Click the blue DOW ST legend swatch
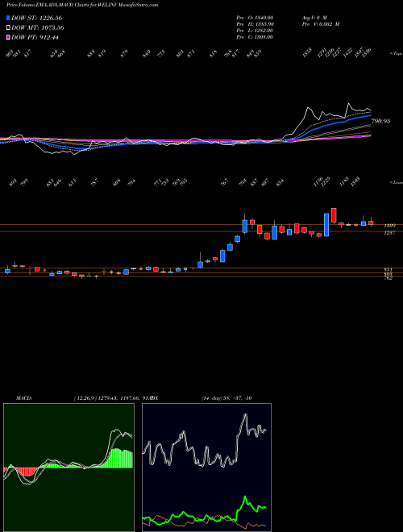 [9, 18]
